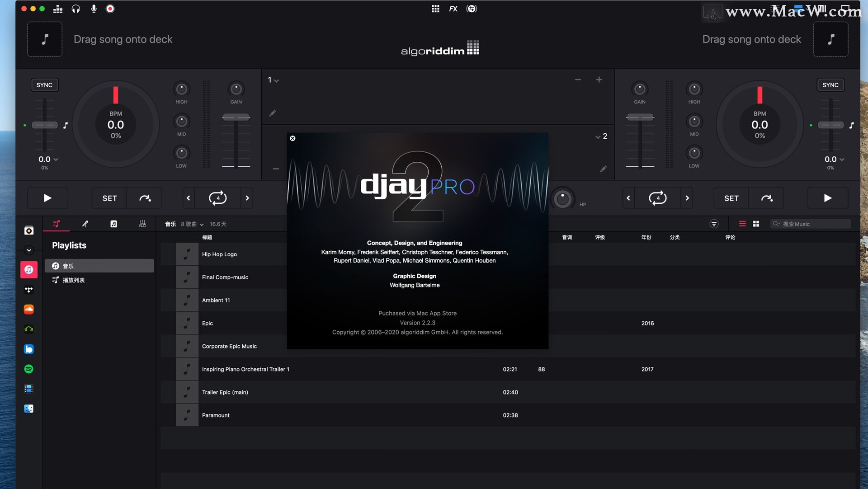
Task: Open the right deck tempo 0.0 dropdown
Action: [835, 160]
